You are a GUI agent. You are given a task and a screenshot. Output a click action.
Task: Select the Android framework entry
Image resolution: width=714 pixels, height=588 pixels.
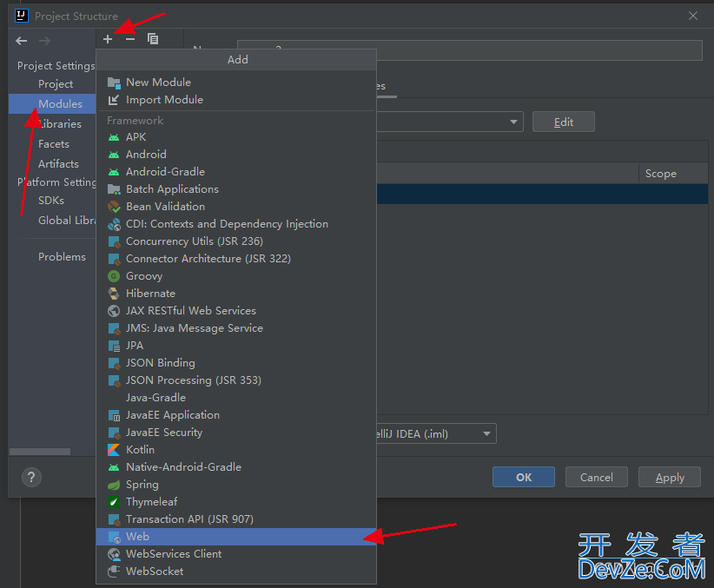236,155
